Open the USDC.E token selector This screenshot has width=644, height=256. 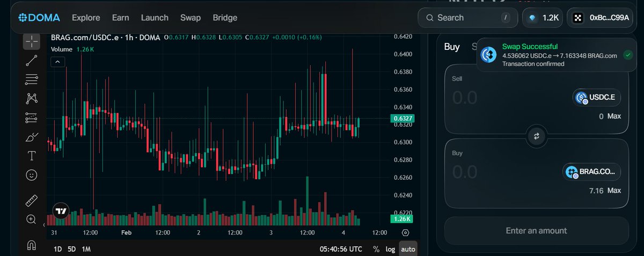pos(597,98)
